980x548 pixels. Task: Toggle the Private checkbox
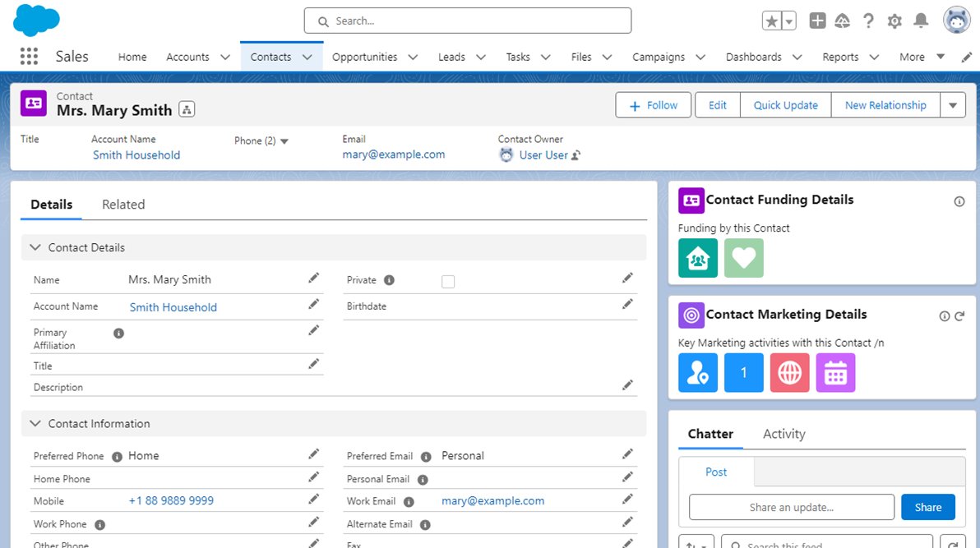(x=448, y=282)
